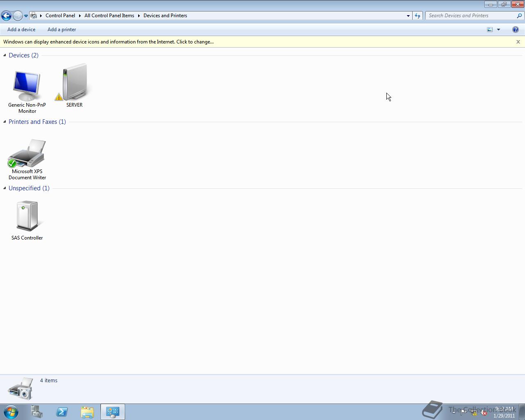The height and width of the screenshot is (420, 525).
Task: Click the warning badge on SERVER icon
Action: pos(59,97)
